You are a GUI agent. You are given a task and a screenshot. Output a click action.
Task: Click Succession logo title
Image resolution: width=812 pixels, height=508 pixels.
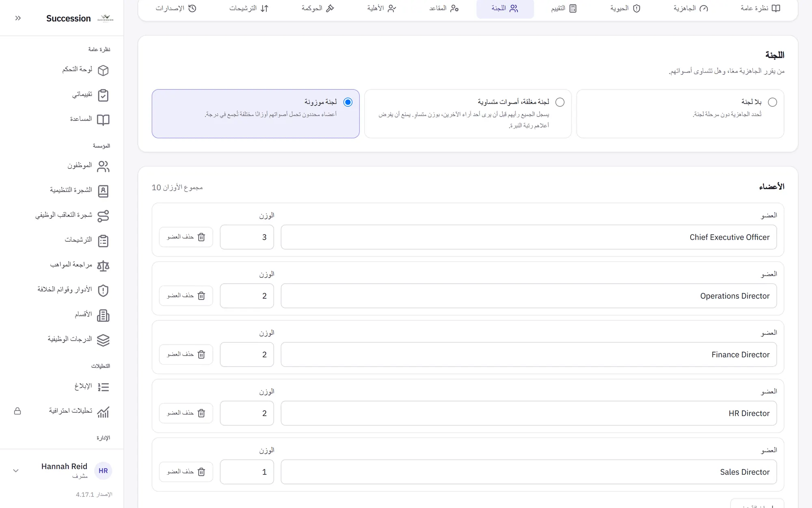(69, 18)
